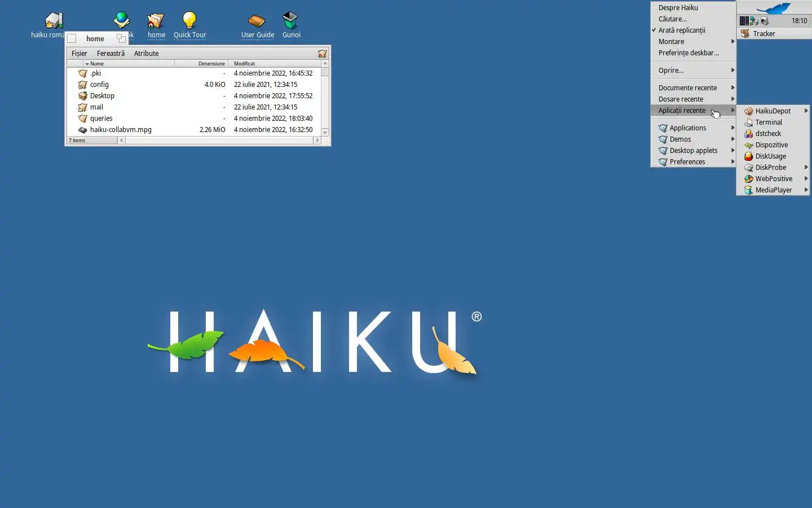Launch MediaPlayer from recent applications
Viewport: 812px width, 508px height.
(x=773, y=190)
